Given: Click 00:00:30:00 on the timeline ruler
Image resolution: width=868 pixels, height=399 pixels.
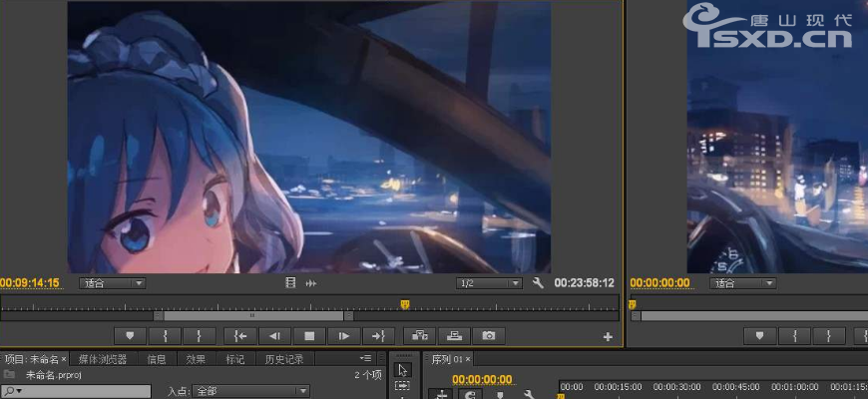Looking at the screenshot, I should click(676, 387).
